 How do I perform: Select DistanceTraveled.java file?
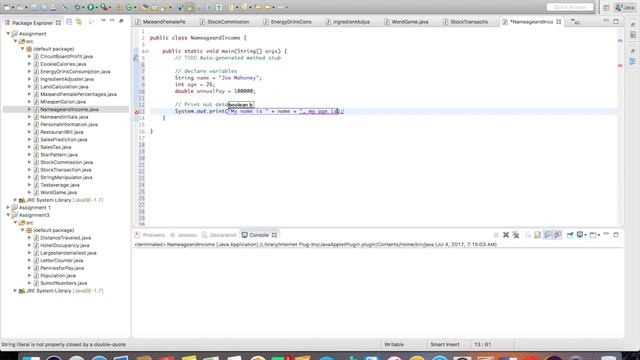click(65, 238)
